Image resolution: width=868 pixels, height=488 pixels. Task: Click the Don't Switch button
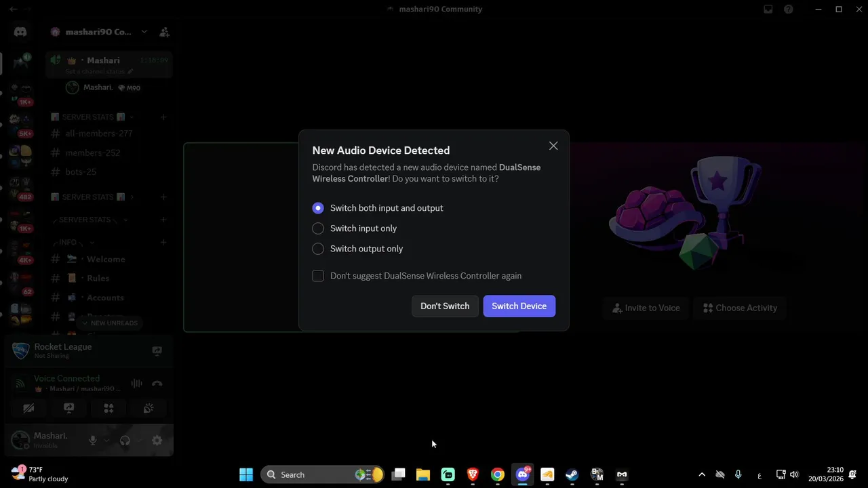click(445, 306)
